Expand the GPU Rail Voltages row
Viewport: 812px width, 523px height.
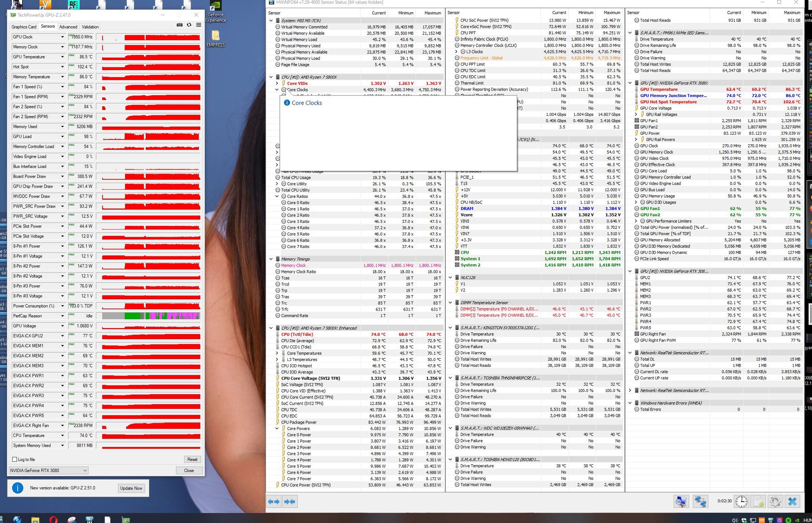636,114
